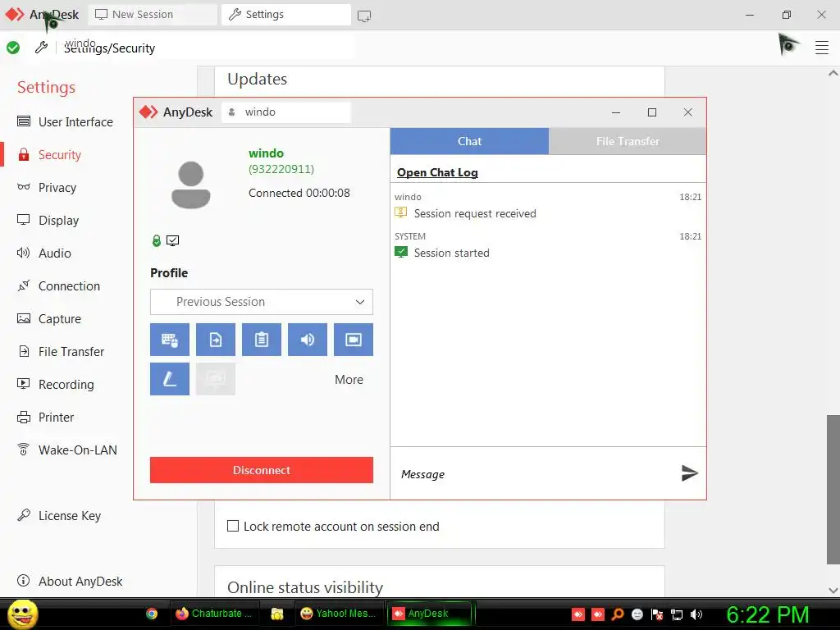Open the volume speaker tray icon
This screenshot has width=840, height=630.
pyautogui.click(x=696, y=614)
